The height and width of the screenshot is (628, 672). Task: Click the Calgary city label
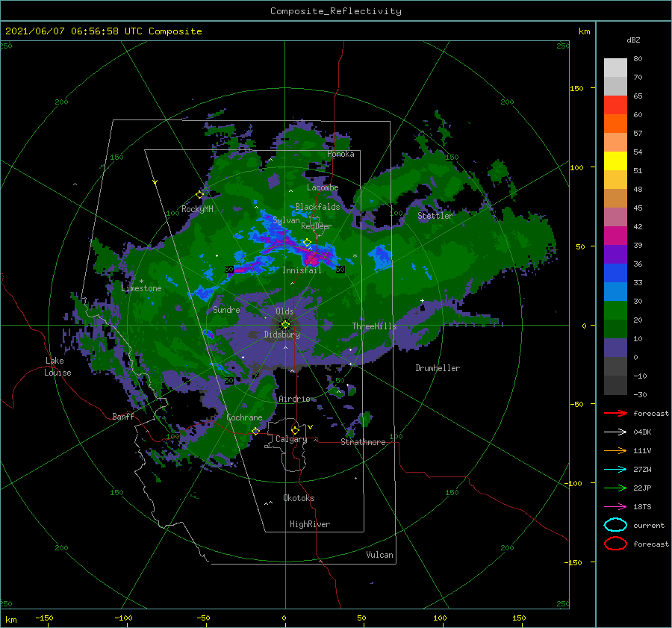tap(291, 439)
